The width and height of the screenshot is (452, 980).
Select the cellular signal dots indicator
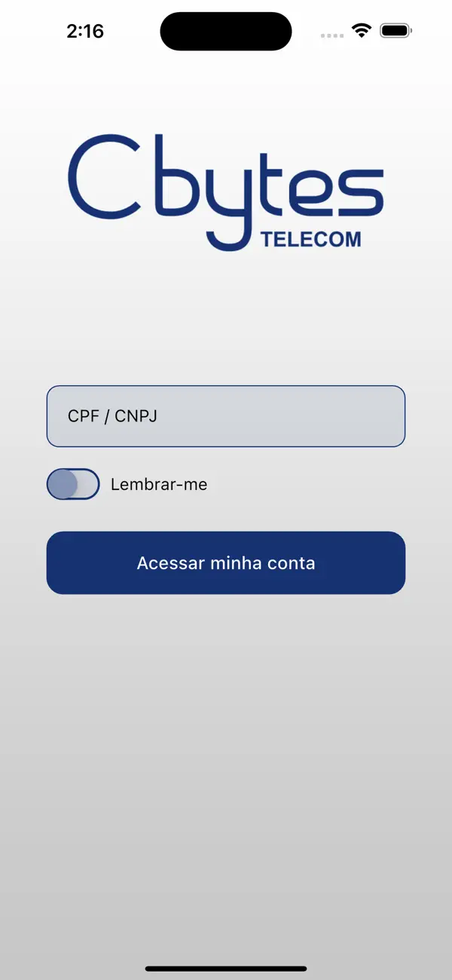(331, 35)
